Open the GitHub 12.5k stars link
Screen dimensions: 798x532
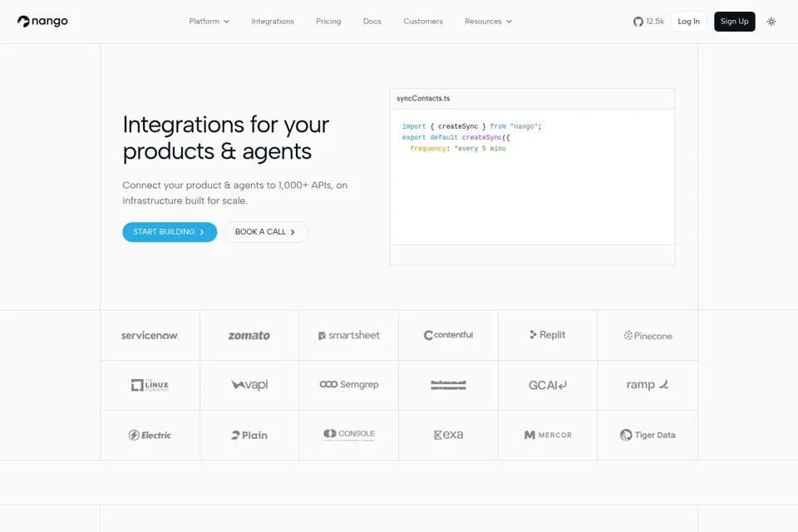point(648,22)
